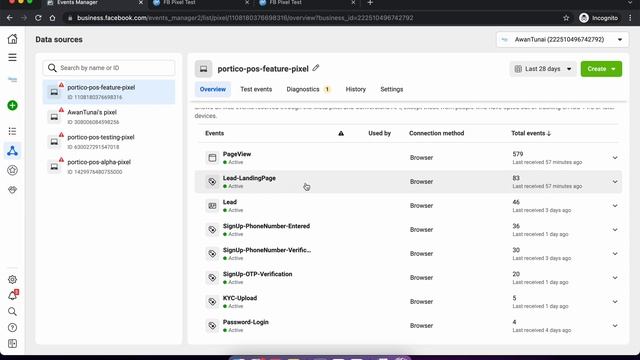Click the KYC-Upload tag icon
640x360 pixels.
(x=212, y=302)
